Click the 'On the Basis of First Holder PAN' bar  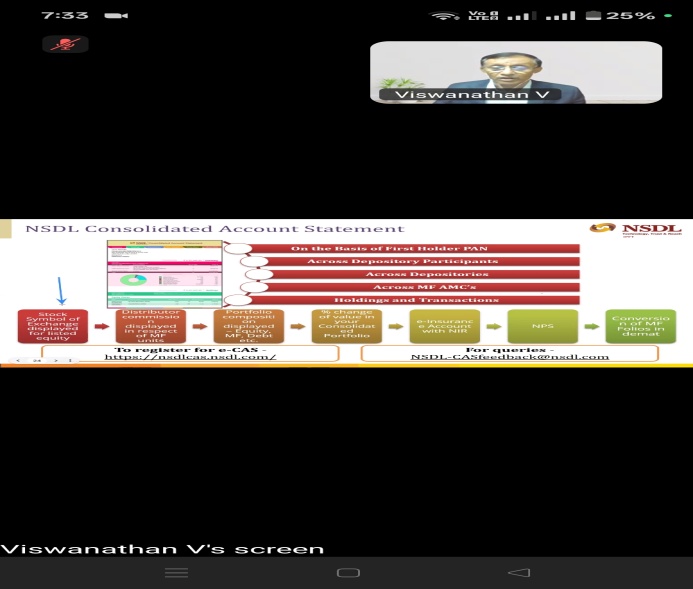tap(410, 248)
